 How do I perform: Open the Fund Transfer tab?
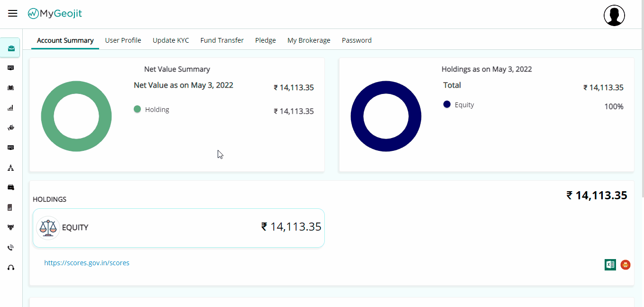[x=222, y=40]
